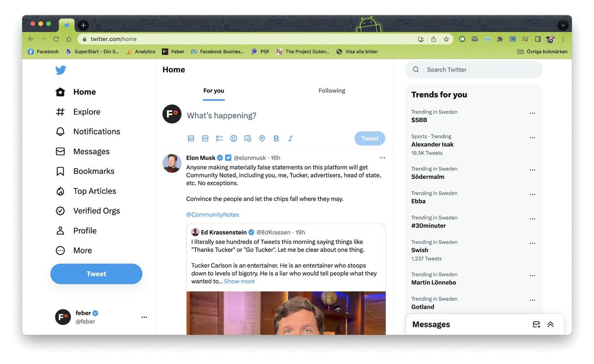Compose a new message in Messages drawer
This screenshot has width=594, height=364.
click(536, 325)
